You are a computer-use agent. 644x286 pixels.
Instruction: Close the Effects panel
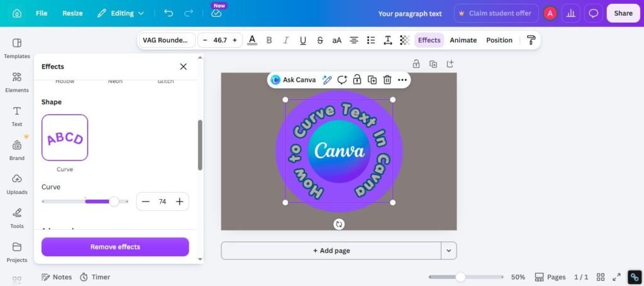(183, 67)
